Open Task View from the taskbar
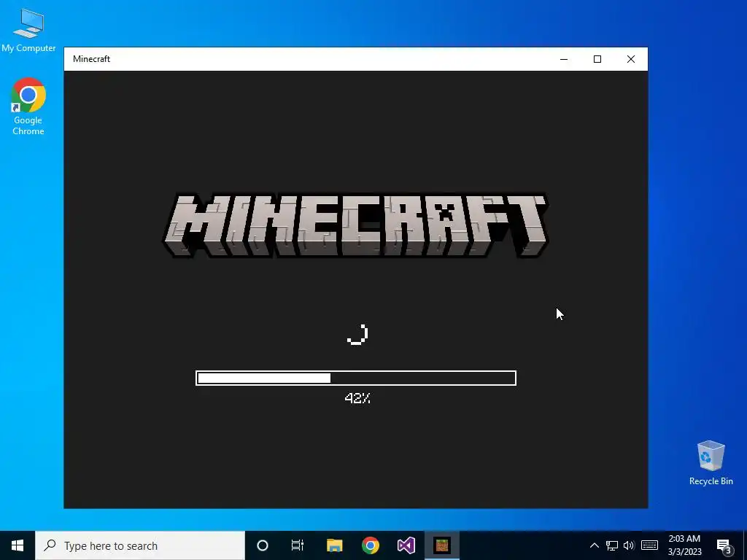Screen dimensions: 747x560 tap(298, 545)
